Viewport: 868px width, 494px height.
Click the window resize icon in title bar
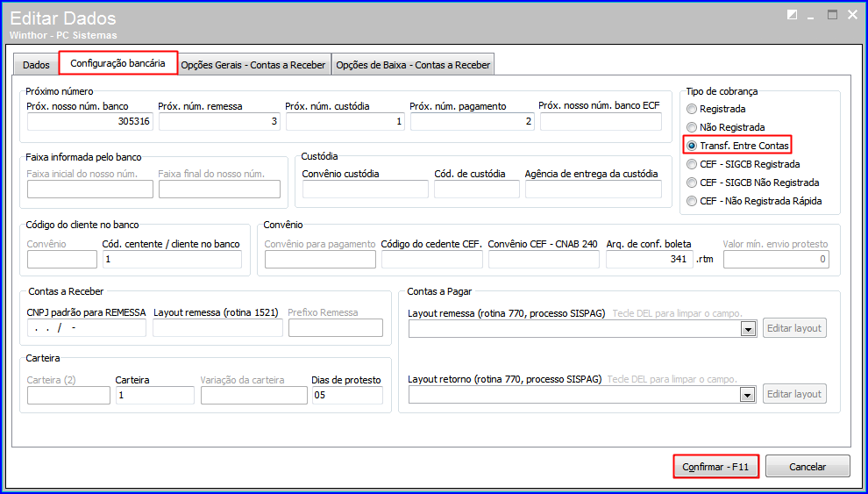793,16
